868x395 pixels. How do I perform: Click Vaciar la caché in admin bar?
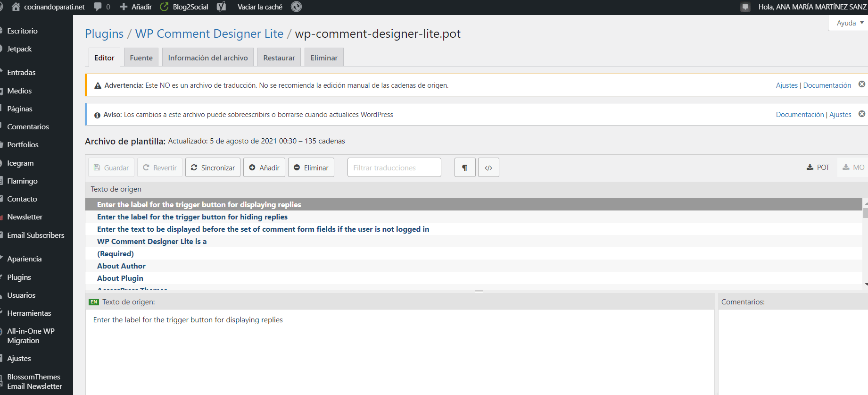coord(260,7)
